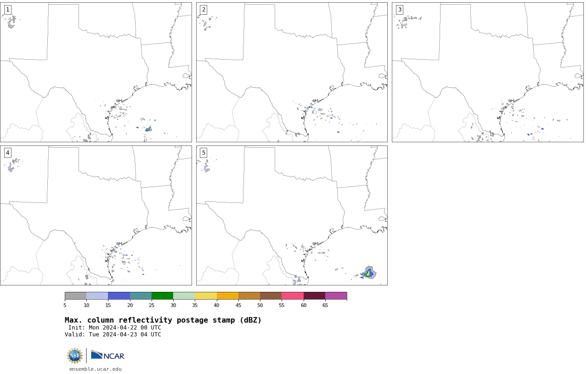Select the tan-brown 45-50 dBZ swatch

click(x=249, y=296)
